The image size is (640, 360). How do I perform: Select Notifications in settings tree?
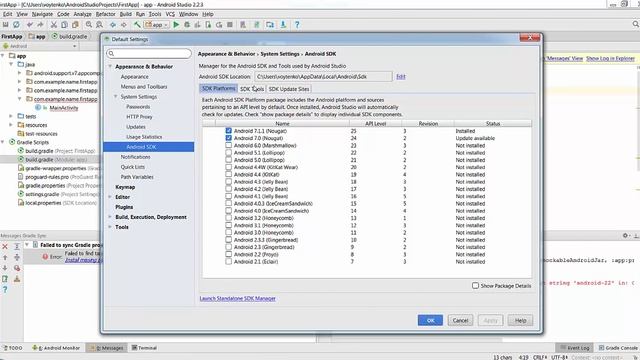tap(136, 157)
